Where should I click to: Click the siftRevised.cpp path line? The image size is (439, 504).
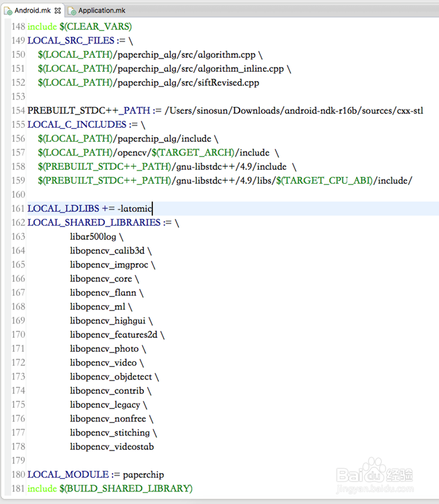pyautogui.click(x=148, y=82)
